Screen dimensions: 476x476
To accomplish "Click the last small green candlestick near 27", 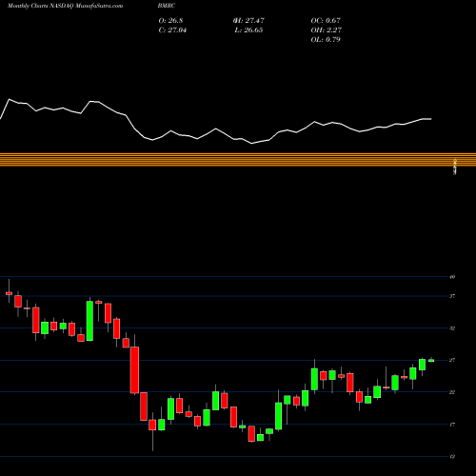I will pos(431,360).
